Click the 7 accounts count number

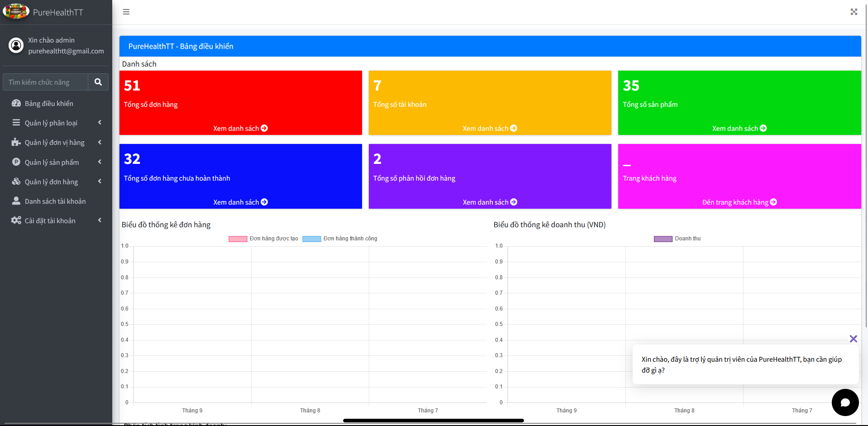pyautogui.click(x=377, y=86)
